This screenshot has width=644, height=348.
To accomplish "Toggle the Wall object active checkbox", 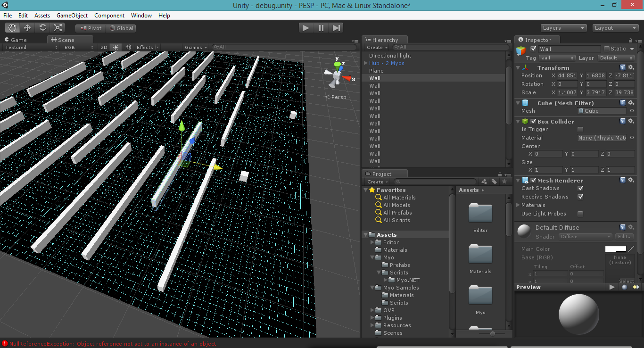I will point(534,49).
